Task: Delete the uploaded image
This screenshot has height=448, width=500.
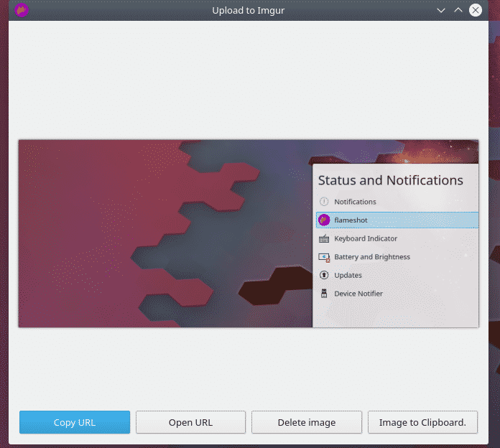Action: (x=307, y=422)
